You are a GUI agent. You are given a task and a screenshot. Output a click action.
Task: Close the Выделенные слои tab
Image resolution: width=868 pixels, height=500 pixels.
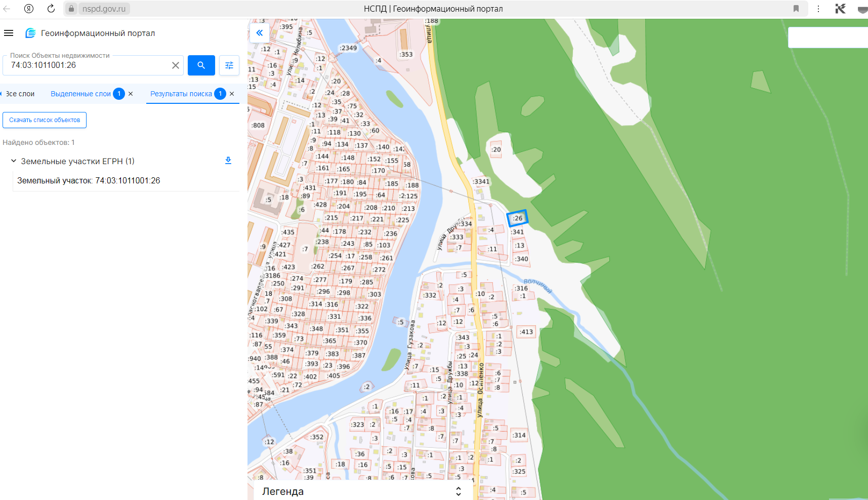[131, 94]
